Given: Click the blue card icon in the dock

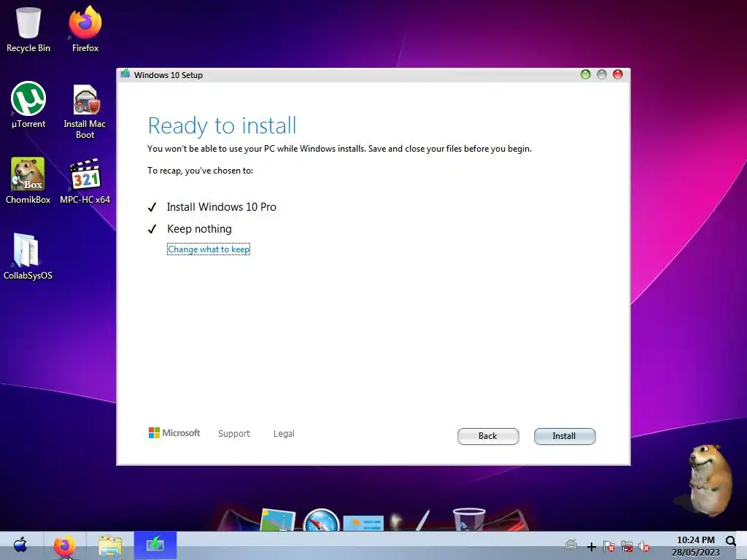Looking at the screenshot, I should (363, 523).
